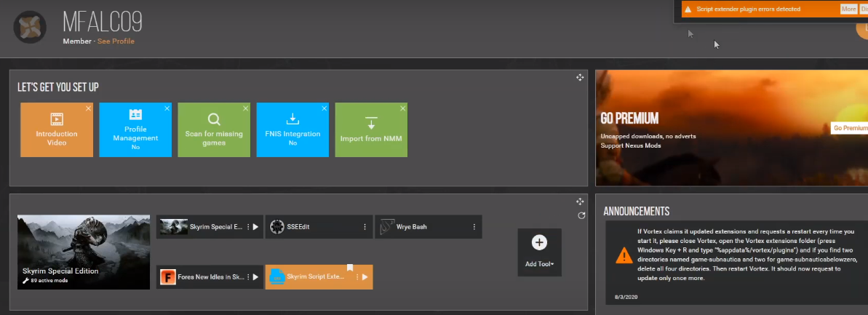Image resolution: width=868 pixels, height=315 pixels.
Task: Open Skyrim Special Edition tool options menu
Action: tap(247, 227)
